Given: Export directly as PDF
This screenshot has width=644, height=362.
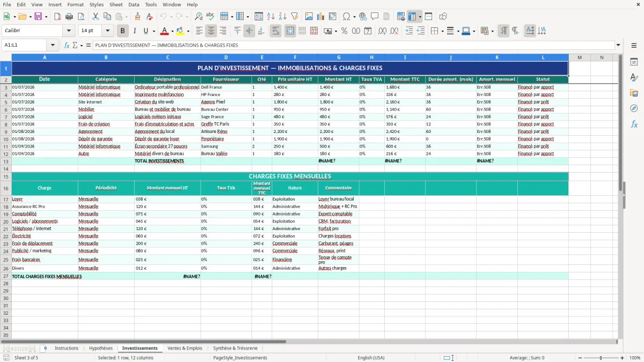Looking at the screenshot, I should pyautogui.click(x=57, y=17).
